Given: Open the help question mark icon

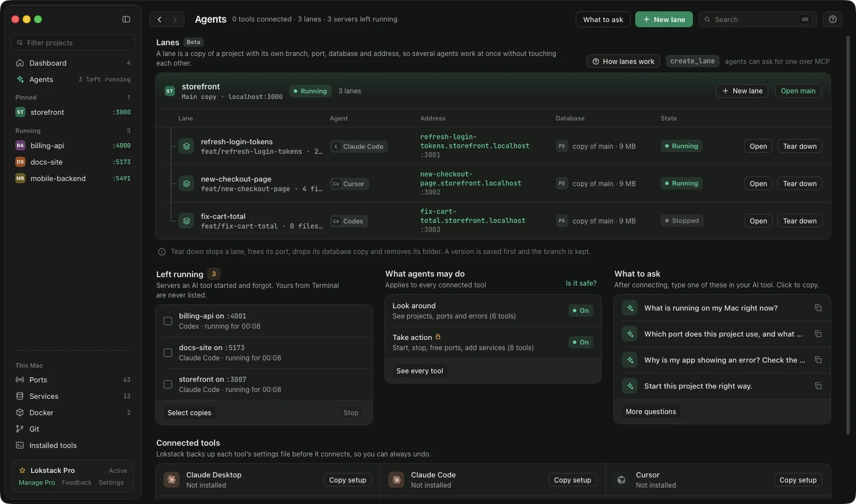Looking at the screenshot, I should point(832,19).
